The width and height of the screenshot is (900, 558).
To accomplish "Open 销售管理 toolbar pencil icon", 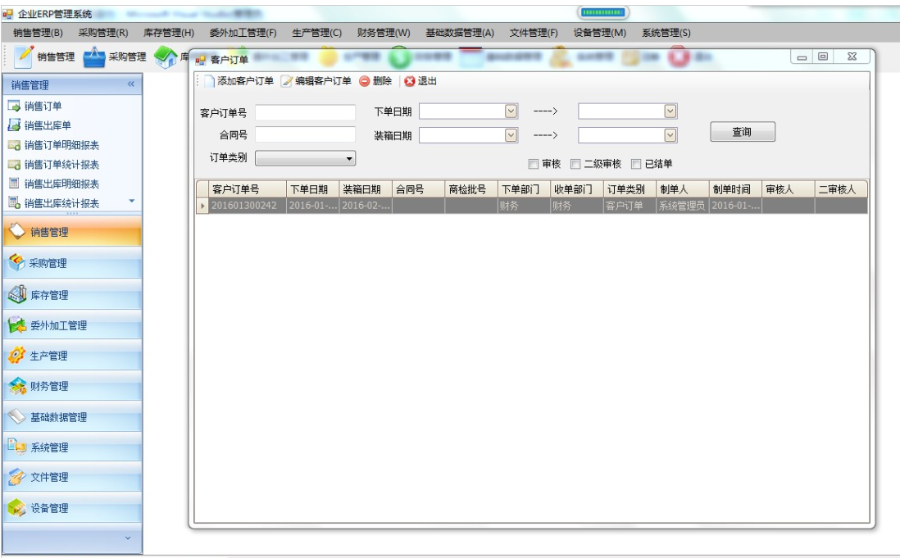I will pyautogui.click(x=24, y=56).
